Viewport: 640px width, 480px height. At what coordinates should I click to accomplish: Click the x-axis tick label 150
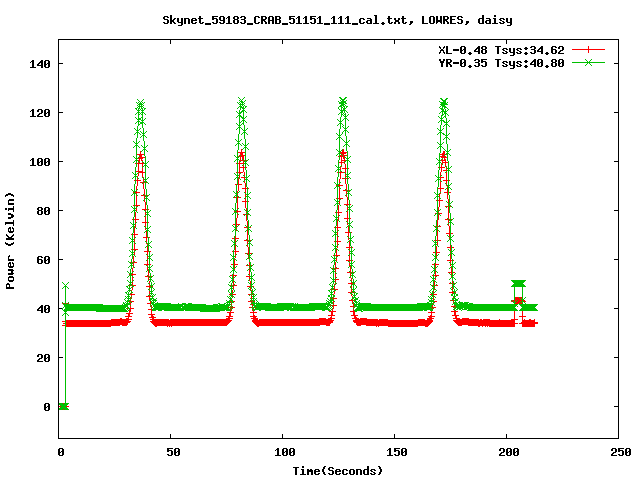[397, 452]
